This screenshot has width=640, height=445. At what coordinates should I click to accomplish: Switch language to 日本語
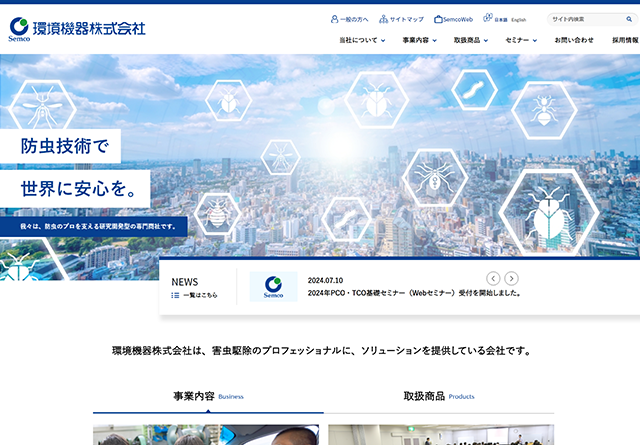pyautogui.click(x=501, y=20)
